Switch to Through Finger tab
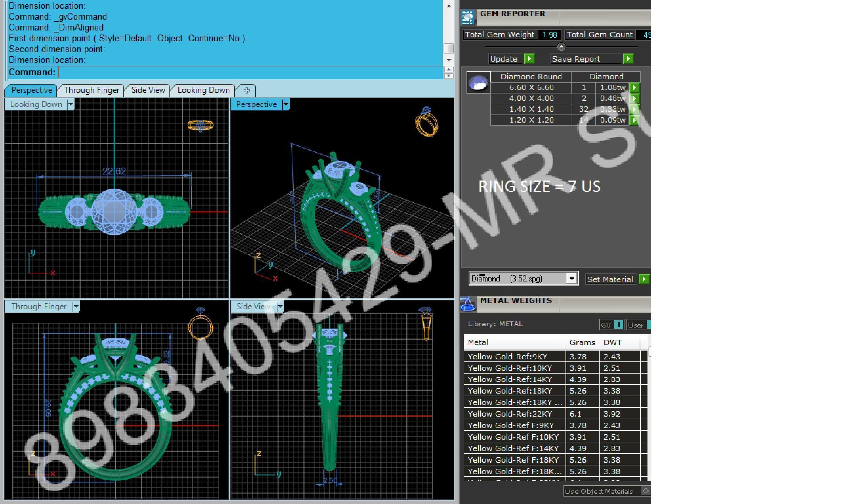 click(91, 90)
